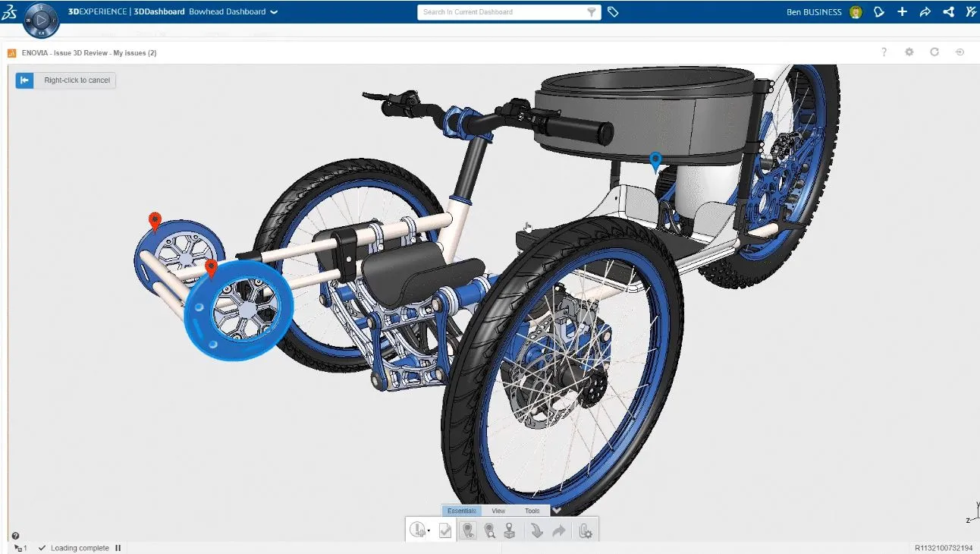Expand the Bowhead Dashboard dropdown chevron
Image resolution: width=980 pixels, height=554 pixels.
click(274, 12)
